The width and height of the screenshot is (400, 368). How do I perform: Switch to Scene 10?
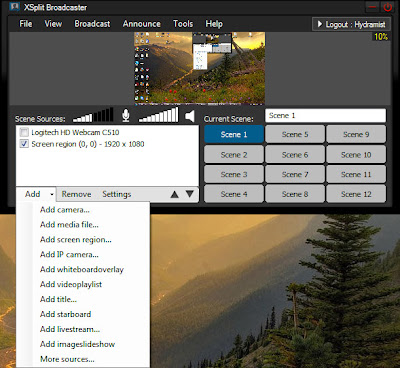tap(356, 155)
